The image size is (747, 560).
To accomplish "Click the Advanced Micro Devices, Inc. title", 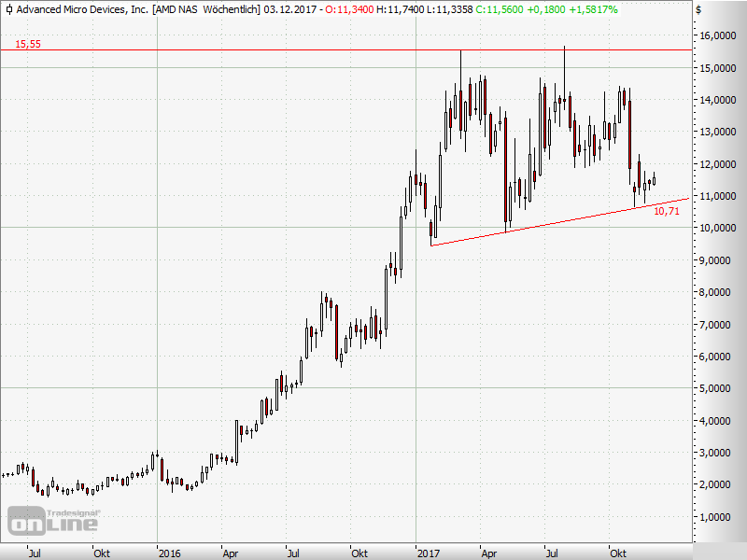I will [x=74, y=8].
